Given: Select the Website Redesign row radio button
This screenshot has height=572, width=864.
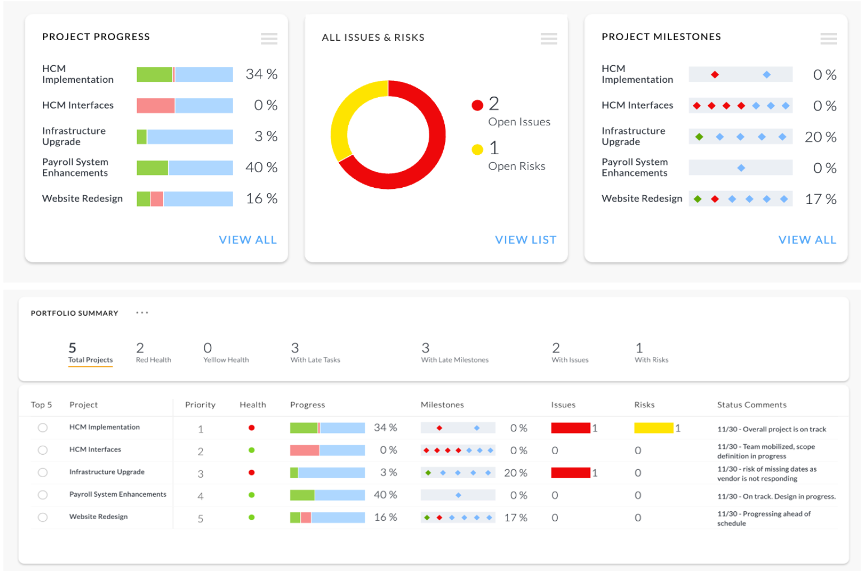Looking at the screenshot, I should tap(43, 517).
